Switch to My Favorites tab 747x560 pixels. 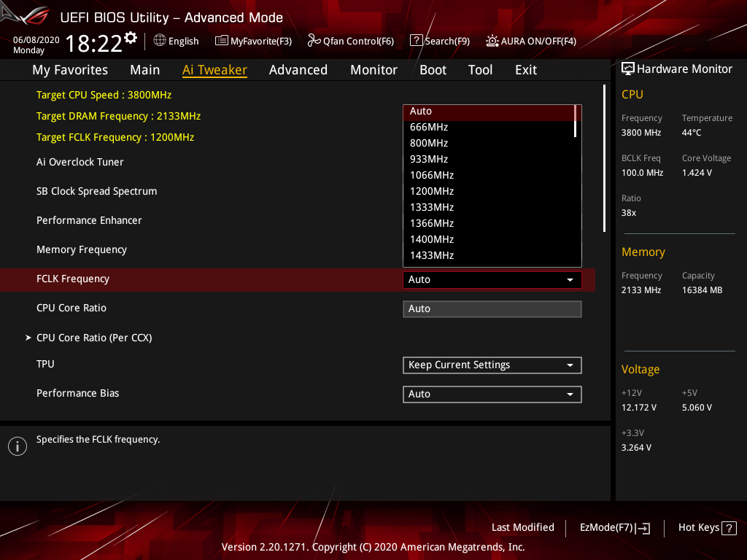point(70,70)
